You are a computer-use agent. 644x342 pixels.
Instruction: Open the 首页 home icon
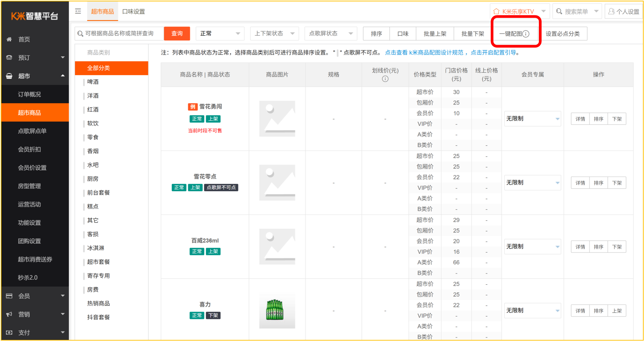tap(9, 39)
